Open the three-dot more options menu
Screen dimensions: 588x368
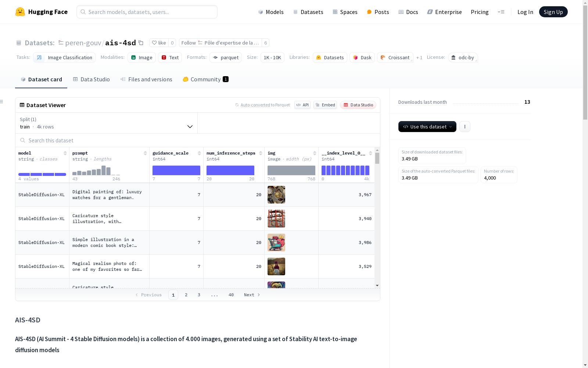465,127
